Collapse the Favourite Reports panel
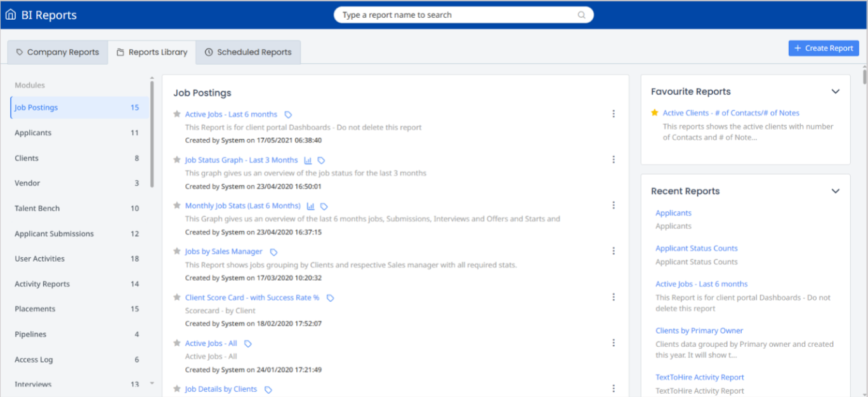 pos(836,91)
